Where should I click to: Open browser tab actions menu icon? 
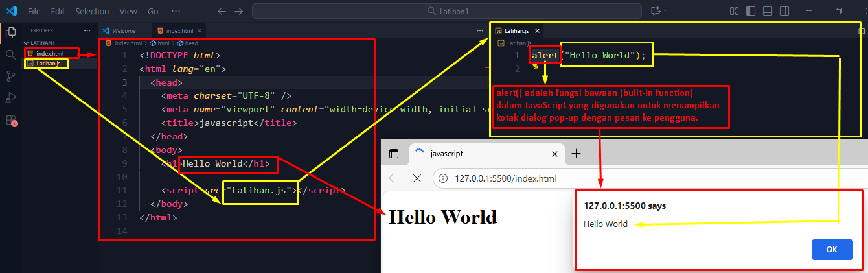click(x=393, y=154)
